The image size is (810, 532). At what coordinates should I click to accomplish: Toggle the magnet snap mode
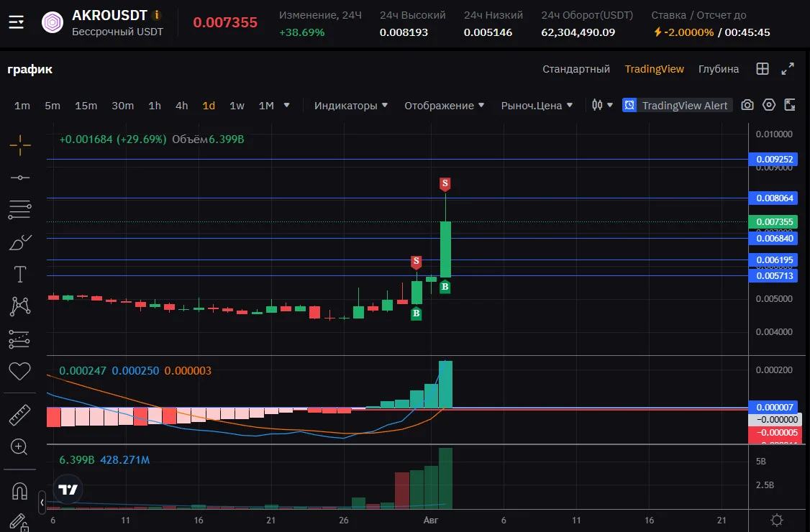[19, 491]
